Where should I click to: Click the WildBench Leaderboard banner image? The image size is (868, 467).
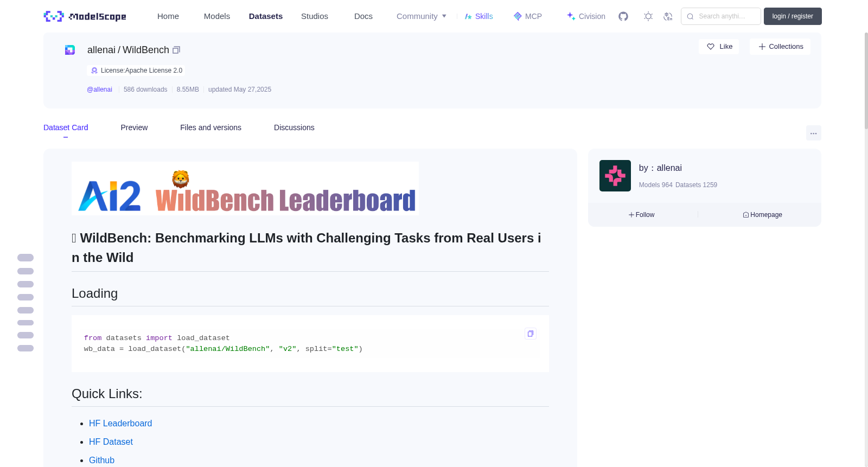click(245, 188)
